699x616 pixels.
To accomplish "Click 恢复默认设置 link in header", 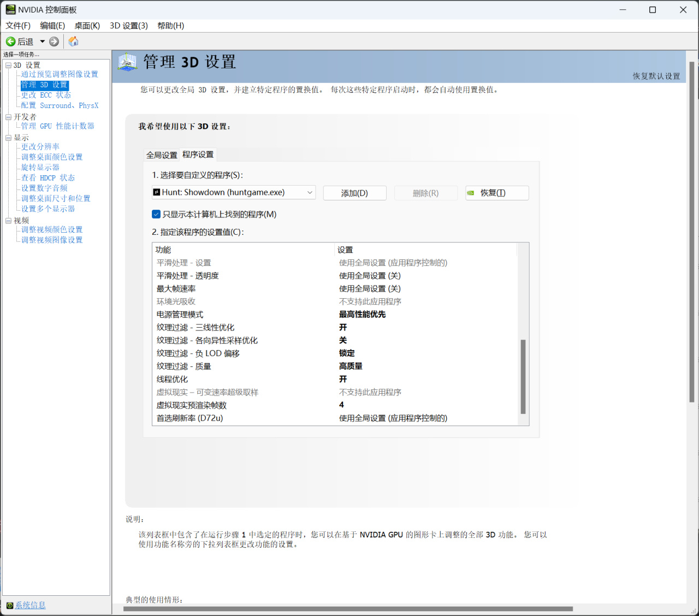I will [656, 76].
